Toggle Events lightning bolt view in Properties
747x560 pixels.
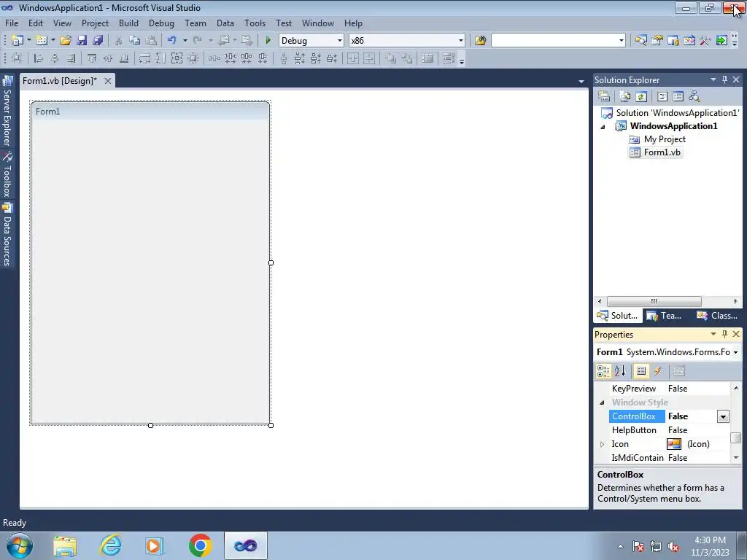click(x=657, y=371)
